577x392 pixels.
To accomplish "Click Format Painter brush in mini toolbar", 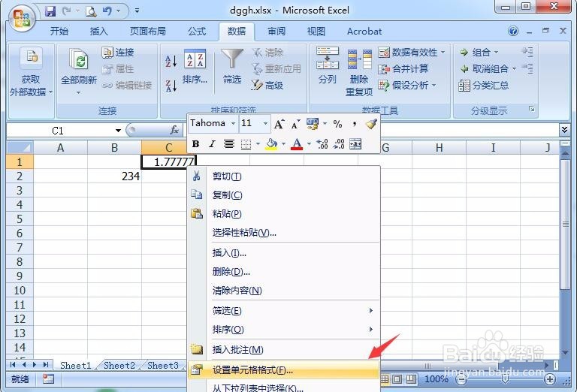I will 371,124.
